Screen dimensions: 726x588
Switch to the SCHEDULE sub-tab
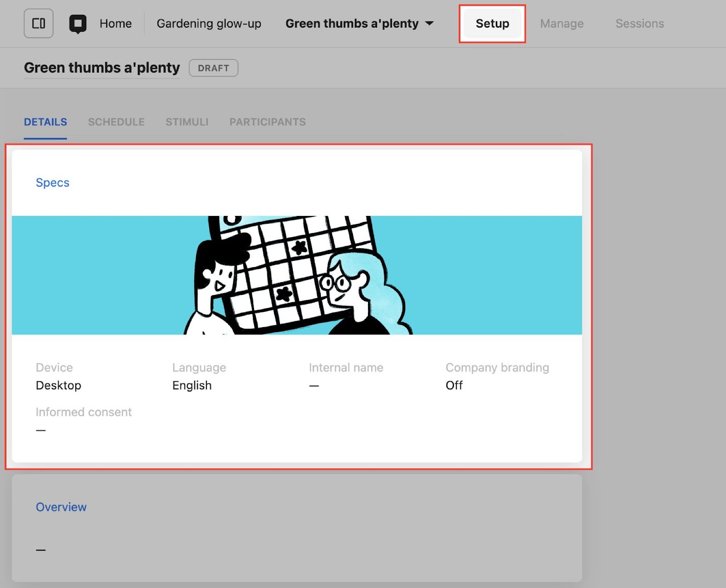[116, 122]
